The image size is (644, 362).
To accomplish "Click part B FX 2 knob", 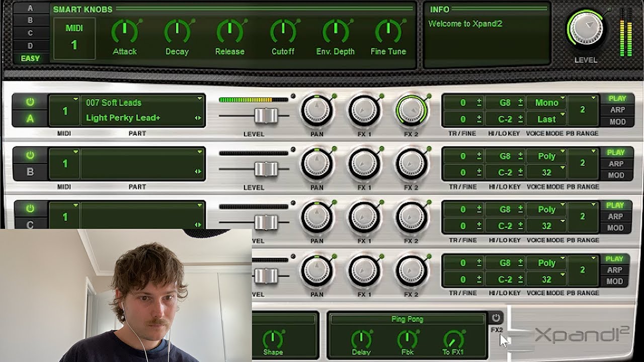I will [x=412, y=164].
